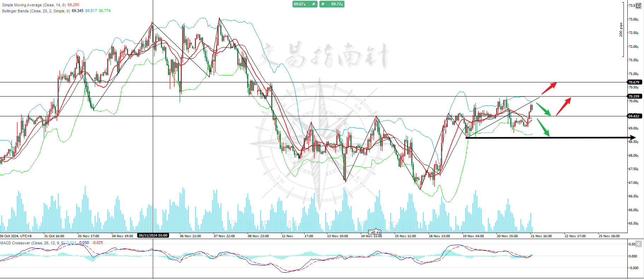Select the MACD Crossover indicator label
The image size is (644, 279).
pyautogui.click(x=33, y=243)
